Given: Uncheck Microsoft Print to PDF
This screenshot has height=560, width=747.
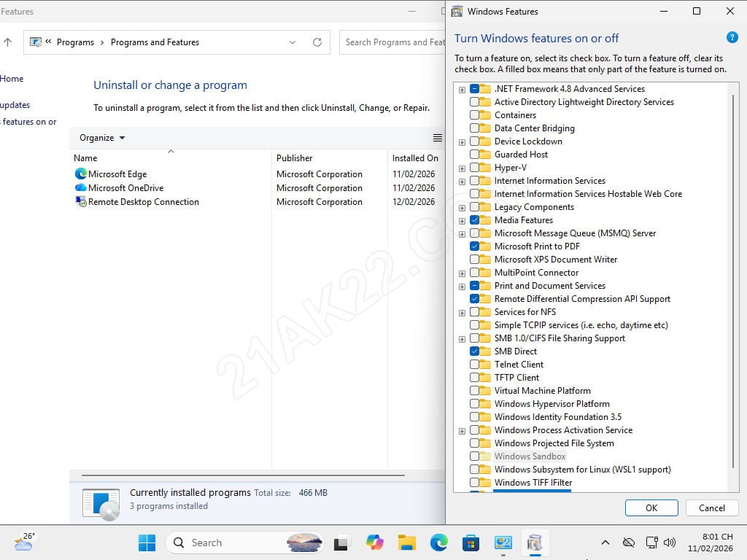Looking at the screenshot, I should (474, 246).
